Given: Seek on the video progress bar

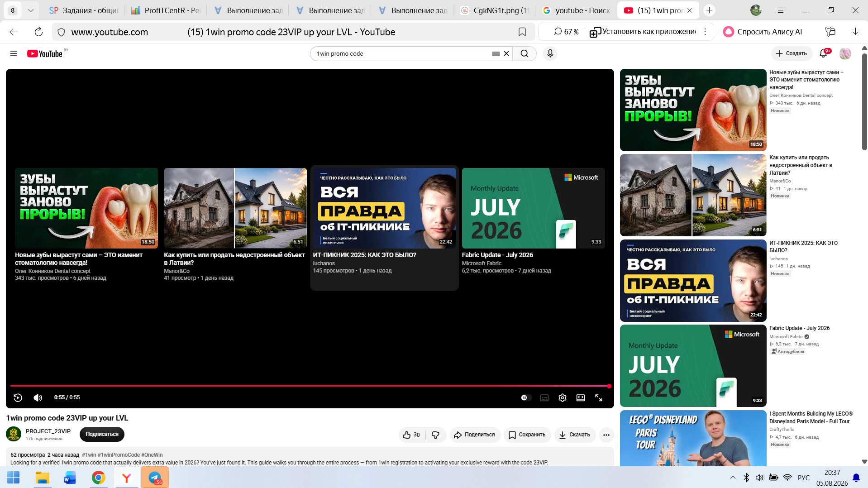Looking at the screenshot, I should pyautogui.click(x=310, y=386).
